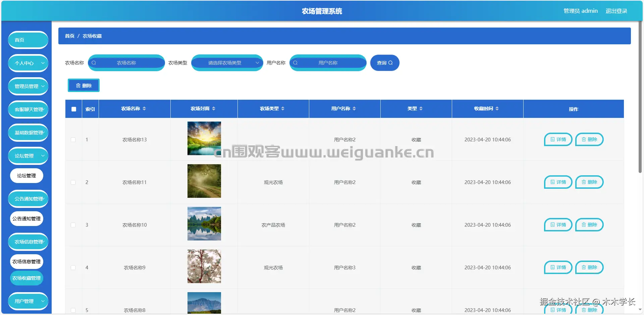Collapse the 农场信息管理 parent menu
644x315 pixels.
click(x=28, y=242)
